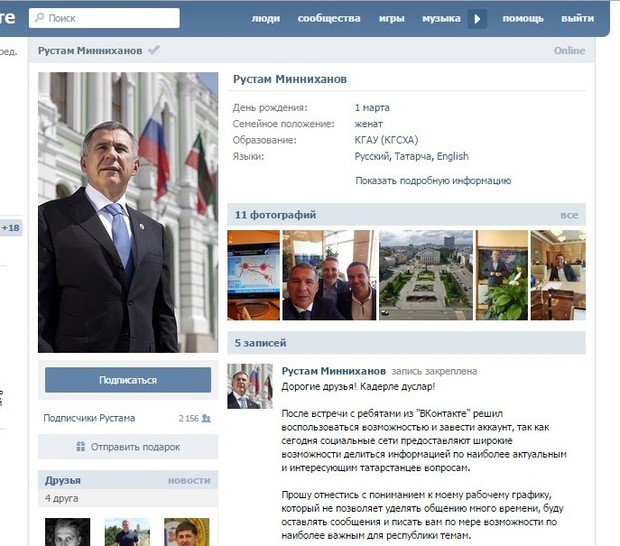
Task: Open the first friend's avatar
Action: pyautogui.click(x=68, y=532)
